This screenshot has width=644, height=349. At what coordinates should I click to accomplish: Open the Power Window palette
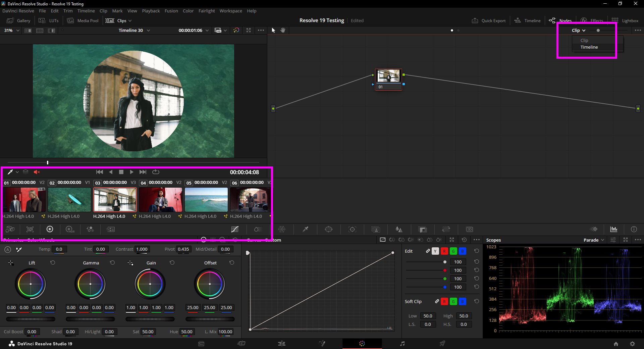[x=329, y=229]
